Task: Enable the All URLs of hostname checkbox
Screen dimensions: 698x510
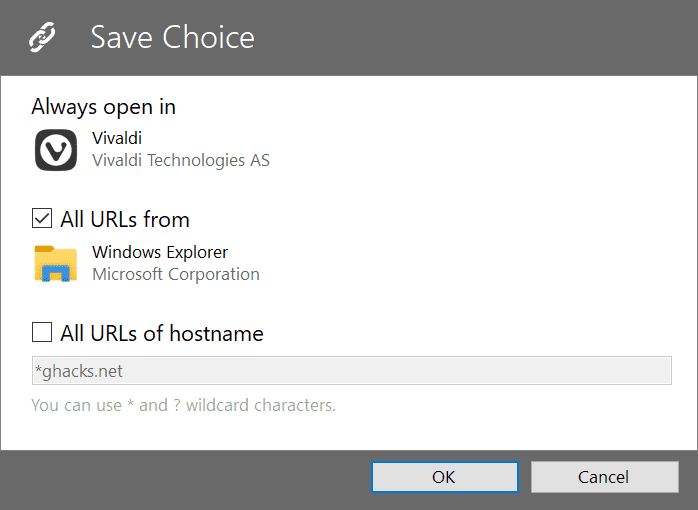Action: [42, 332]
